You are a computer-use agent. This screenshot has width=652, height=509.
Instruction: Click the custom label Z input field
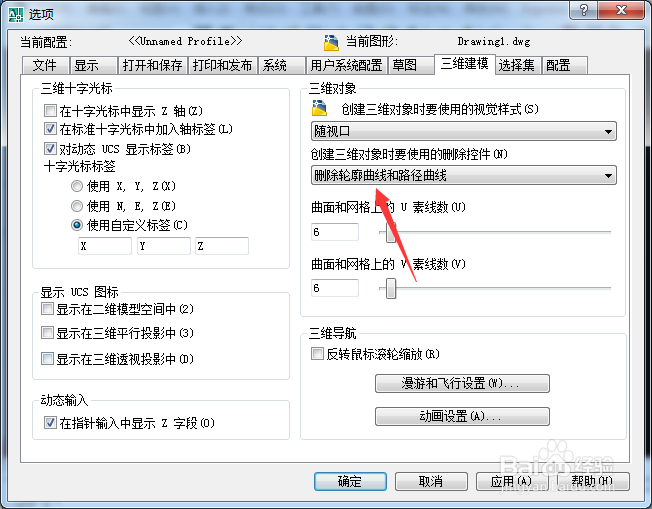(x=222, y=246)
